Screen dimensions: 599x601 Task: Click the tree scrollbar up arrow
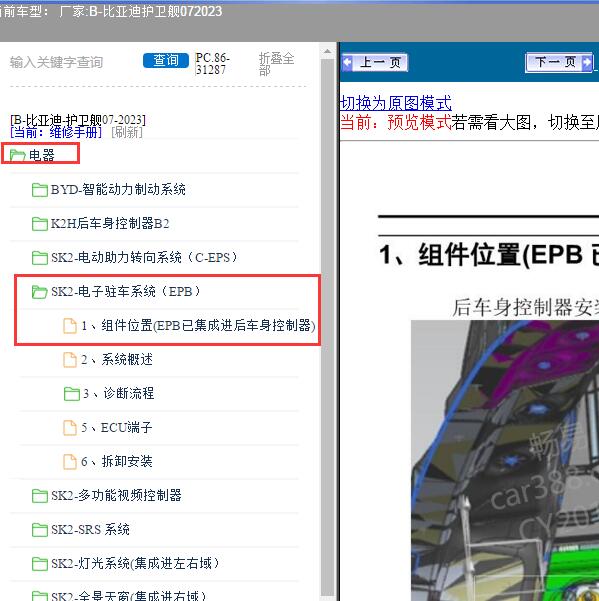(x=327, y=52)
